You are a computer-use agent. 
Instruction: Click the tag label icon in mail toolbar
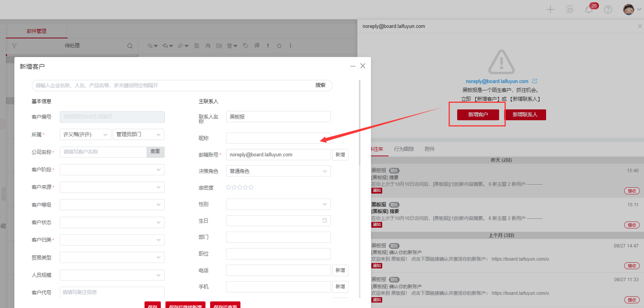[245, 46]
